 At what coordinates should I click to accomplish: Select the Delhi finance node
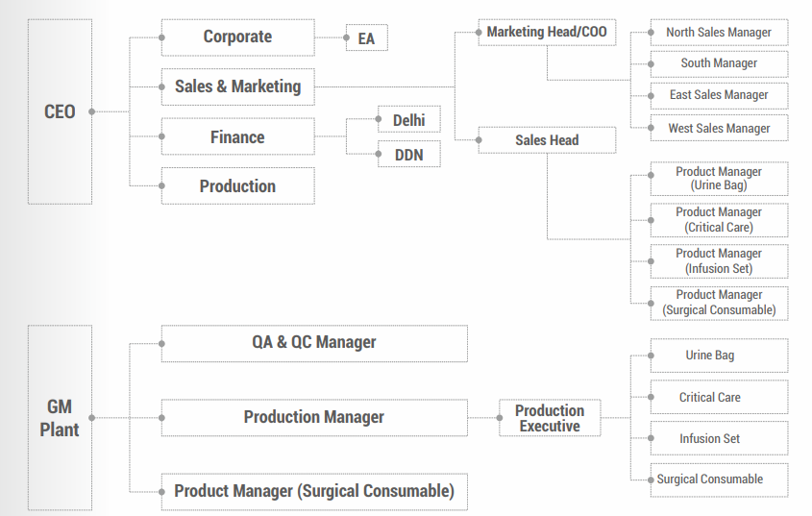point(408,120)
